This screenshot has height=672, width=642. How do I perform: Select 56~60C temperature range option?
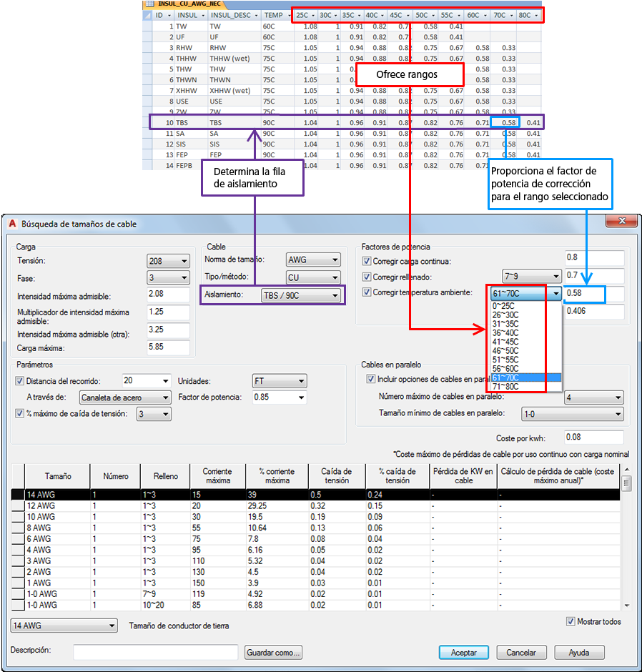click(526, 369)
